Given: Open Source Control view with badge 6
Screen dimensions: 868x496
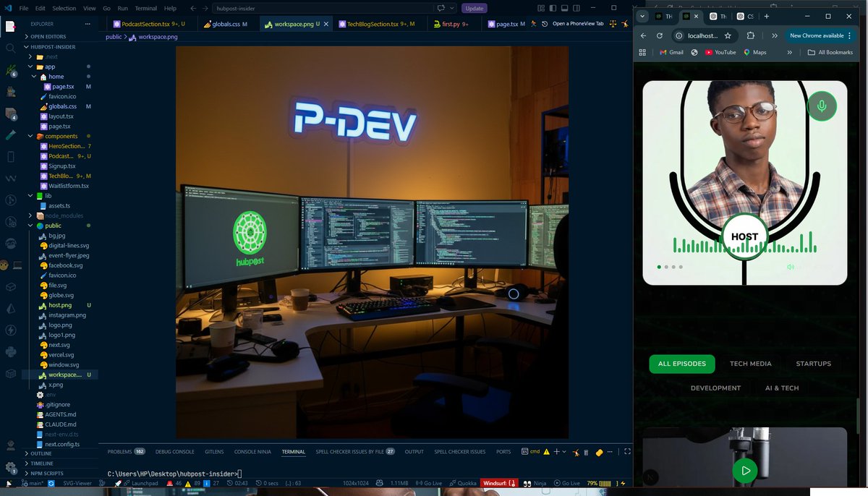Looking at the screenshot, I should click(x=10, y=70).
